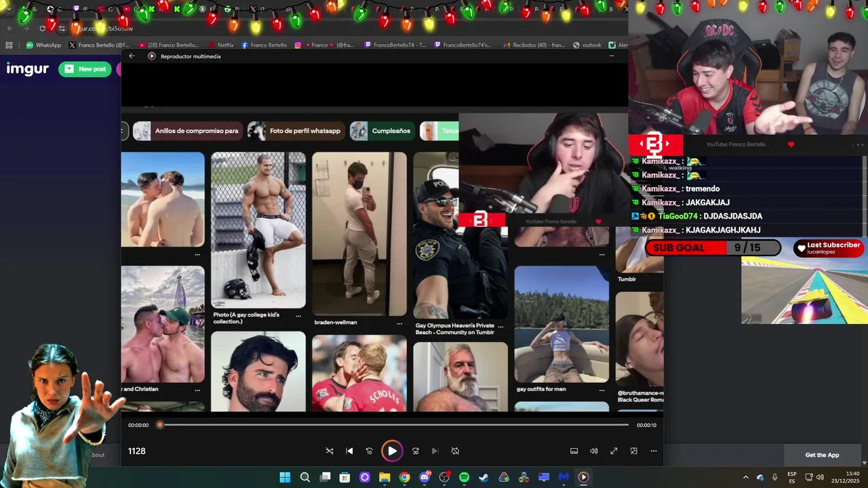
Task: Open options for 'Gay Olympus Heaven's Private Beach' pin
Action: [x=501, y=326]
